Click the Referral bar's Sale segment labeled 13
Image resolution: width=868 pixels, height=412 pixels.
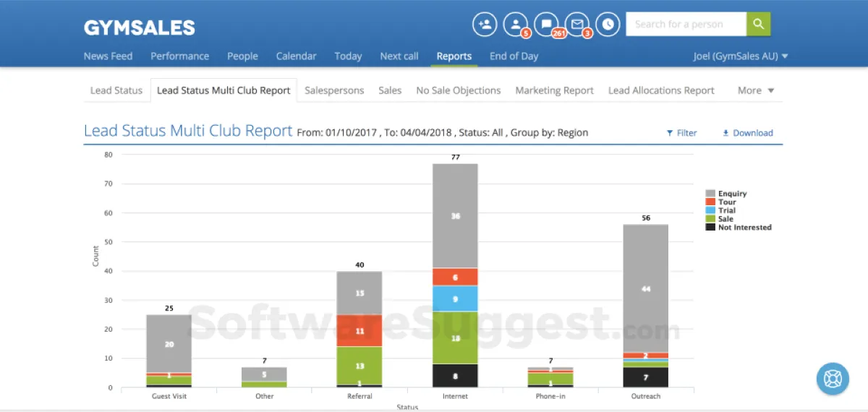[359, 366]
